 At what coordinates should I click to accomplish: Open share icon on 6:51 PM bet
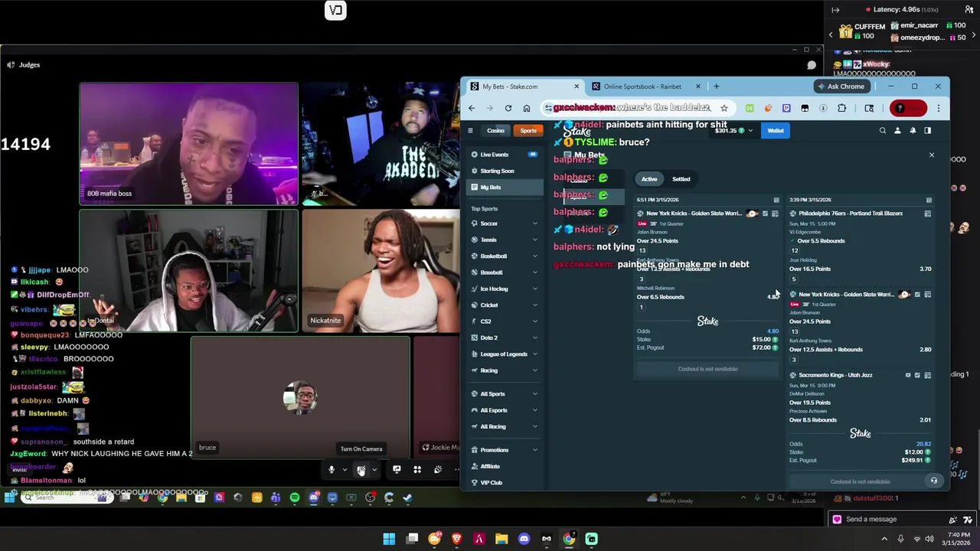click(x=776, y=200)
